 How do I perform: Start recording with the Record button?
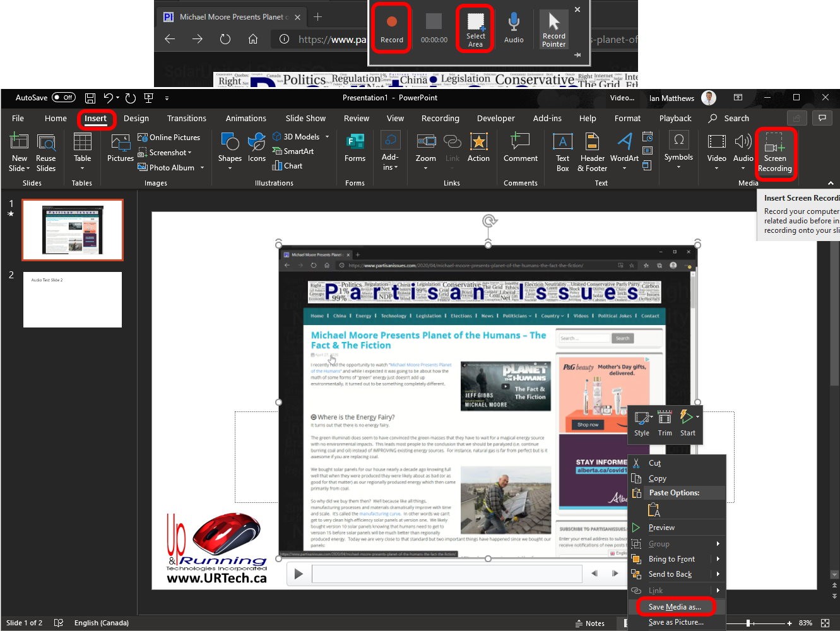391,28
